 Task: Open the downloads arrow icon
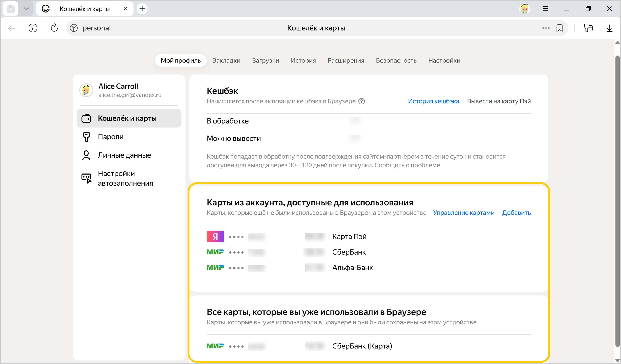click(x=609, y=28)
